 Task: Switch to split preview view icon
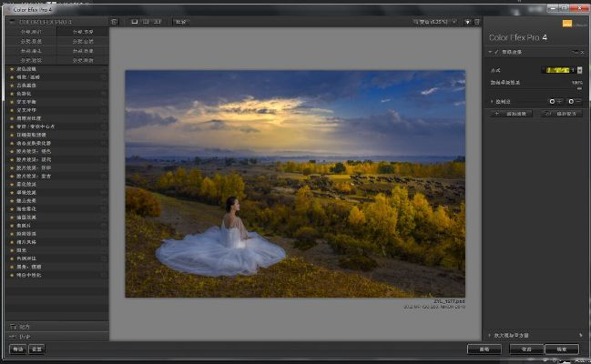point(146,21)
